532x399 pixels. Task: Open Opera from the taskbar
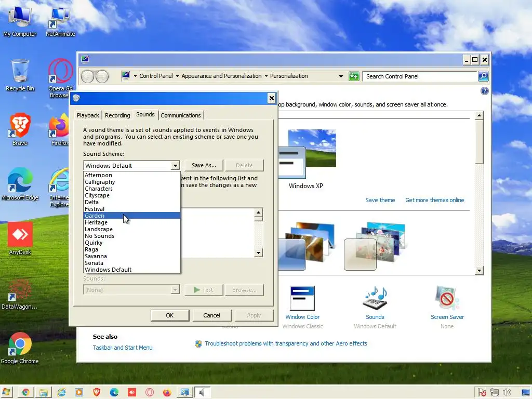point(149,393)
